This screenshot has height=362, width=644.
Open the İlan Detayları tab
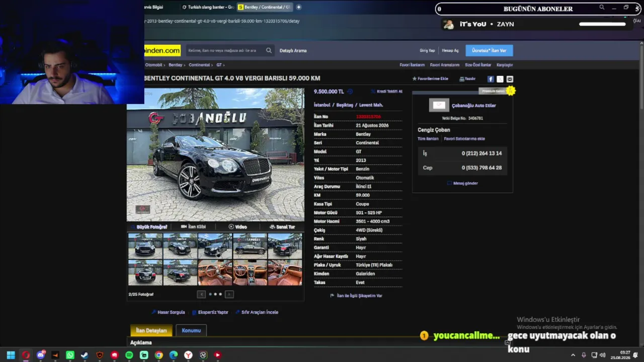tap(151, 330)
